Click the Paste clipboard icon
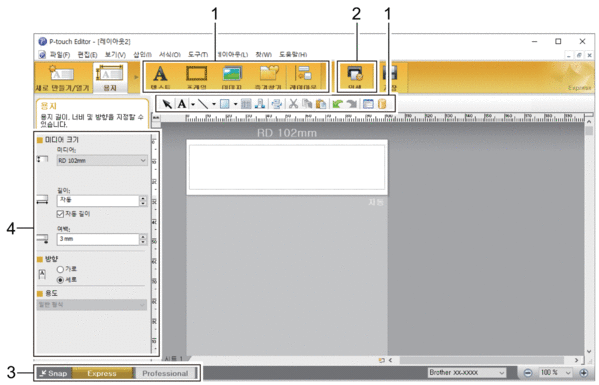 (321, 104)
